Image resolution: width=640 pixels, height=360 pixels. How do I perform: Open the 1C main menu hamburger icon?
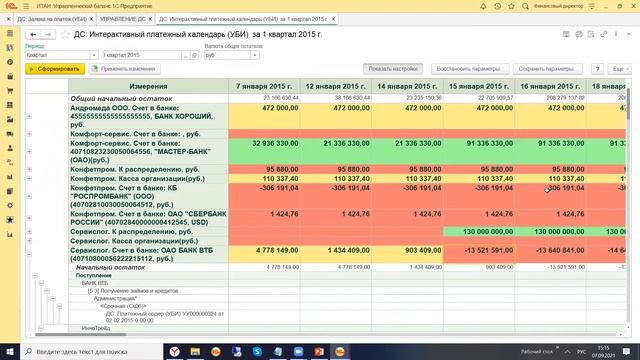click(x=26, y=6)
